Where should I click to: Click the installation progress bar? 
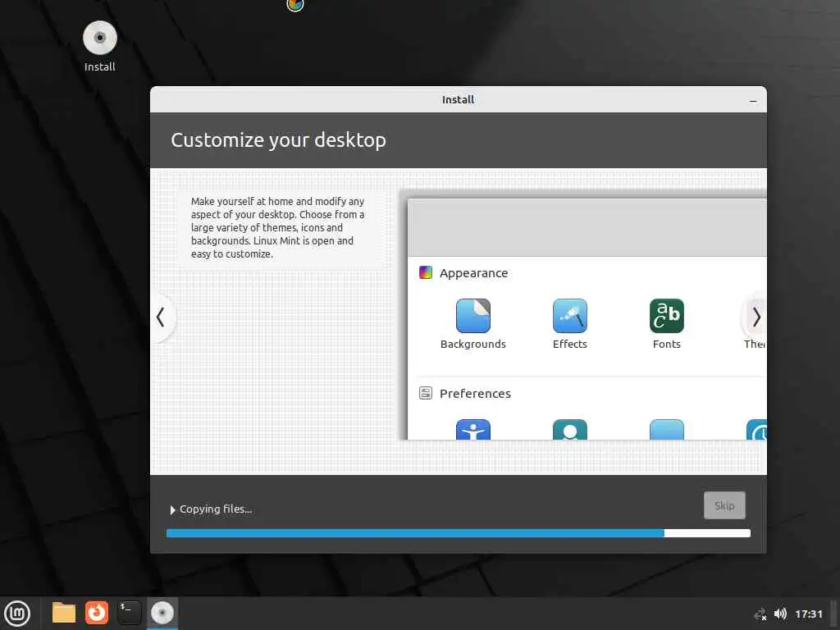tap(458, 533)
